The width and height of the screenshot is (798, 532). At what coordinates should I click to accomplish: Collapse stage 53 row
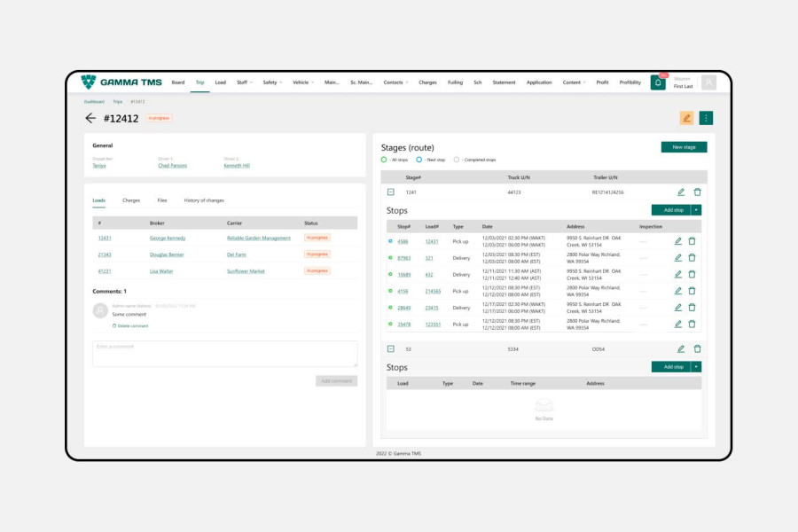pos(390,349)
